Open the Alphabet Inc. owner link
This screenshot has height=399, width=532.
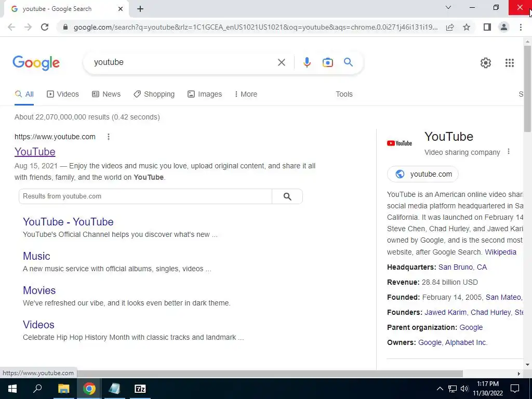tap(466, 343)
